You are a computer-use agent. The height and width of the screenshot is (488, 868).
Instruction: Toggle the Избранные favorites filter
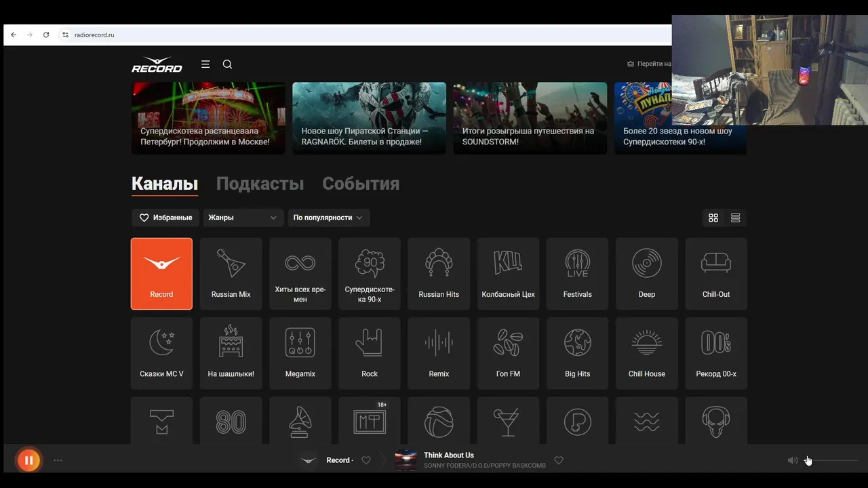point(165,218)
